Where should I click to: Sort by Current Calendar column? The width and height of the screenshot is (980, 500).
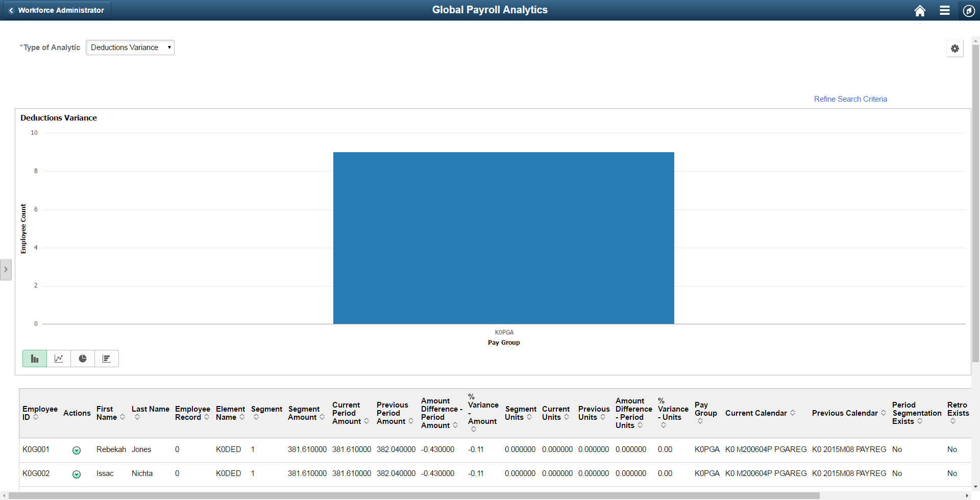tap(760, 413)
